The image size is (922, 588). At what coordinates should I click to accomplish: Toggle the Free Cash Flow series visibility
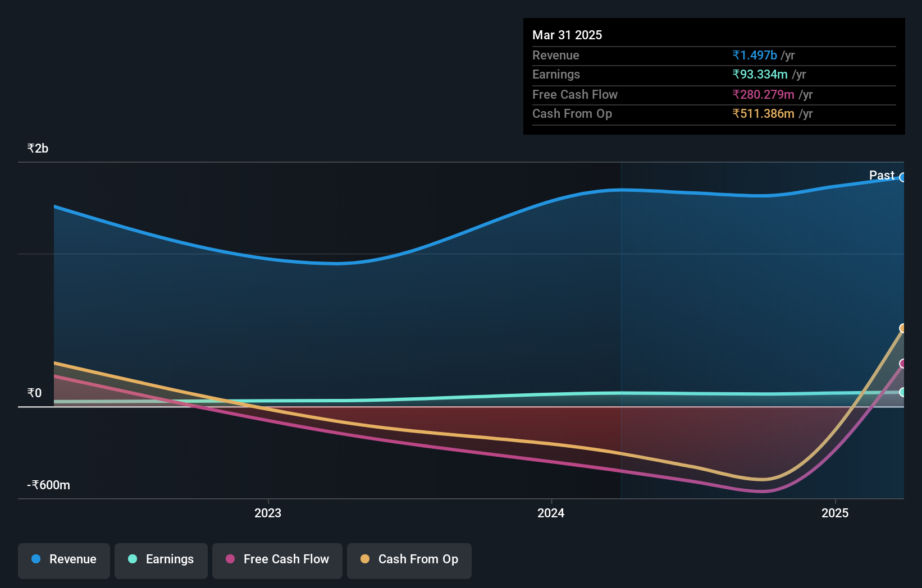pyautogui.click(x=277, y=560)
